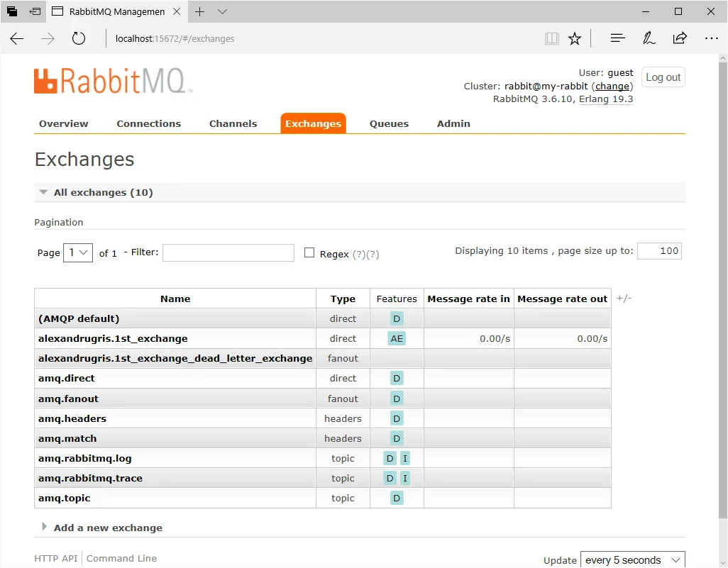Screen dimensions: 728x568
Task: Open the browser more options menu
Action: point(711,38)
